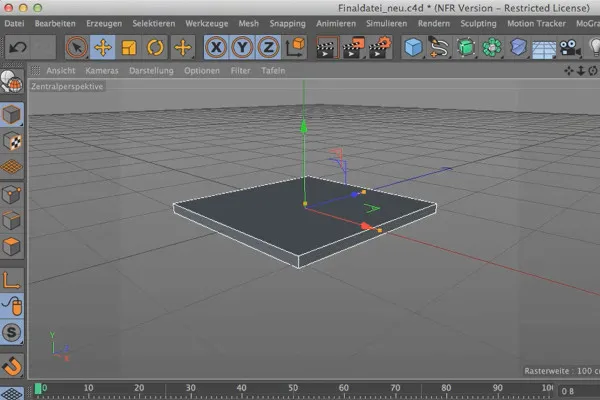
Task: Toggle the world coordinate system icon
Action: click(295, 47)
